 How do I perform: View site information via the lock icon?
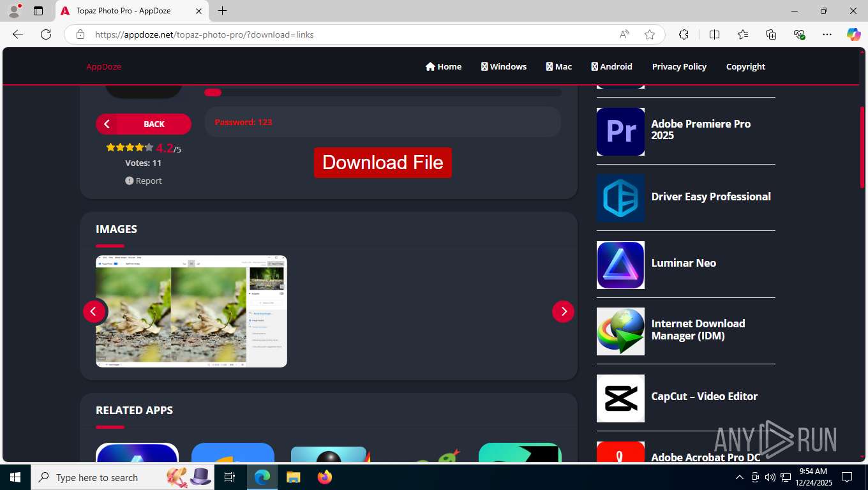pos(80,34)
